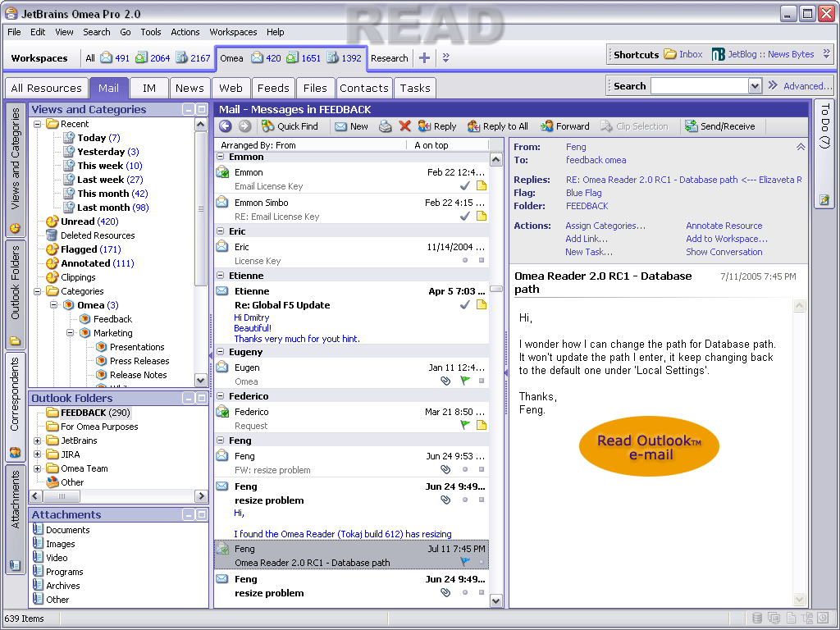The image size is (840, 630).
Task: Switch to the News tab
Action: click(x=189, y=88)
